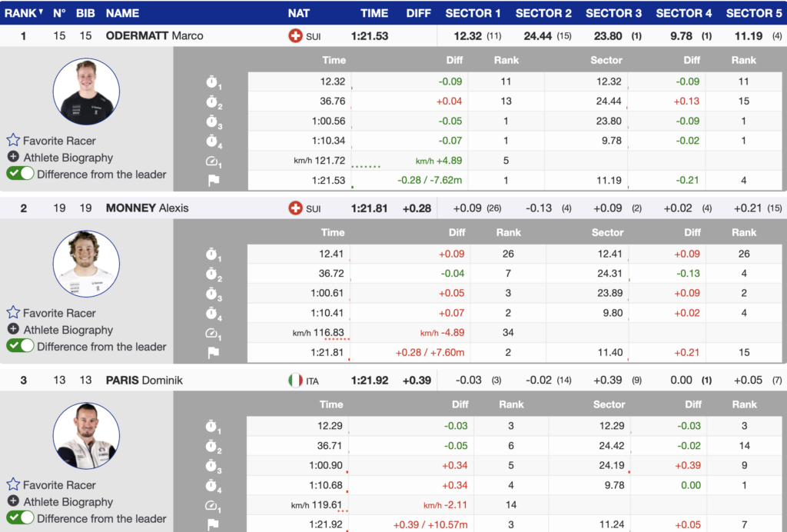Click the finish flag icon in Odermatt's table
The image size is (787, 532).
pos(213,181)
